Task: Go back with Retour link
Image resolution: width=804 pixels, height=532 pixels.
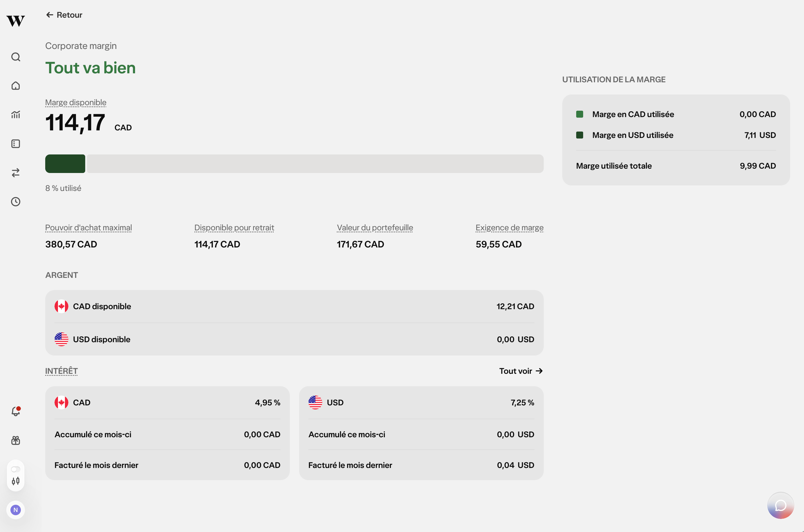Action: [64, 15]
